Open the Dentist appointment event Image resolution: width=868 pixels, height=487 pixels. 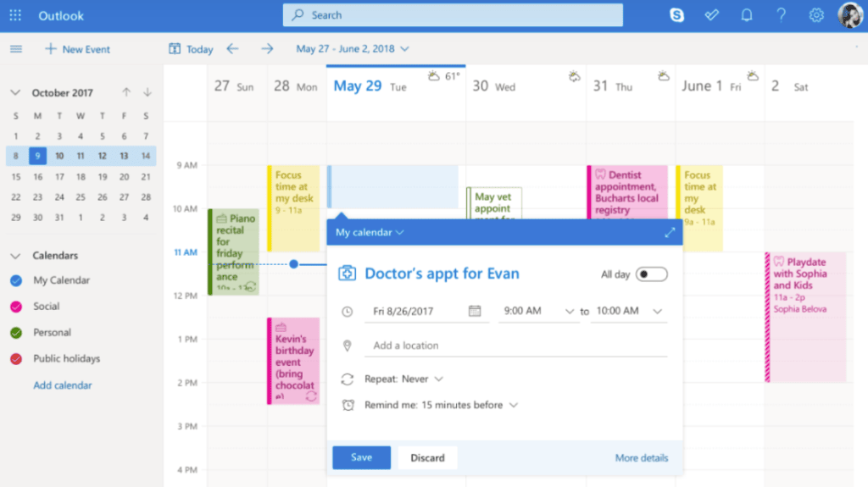[628, 192]
